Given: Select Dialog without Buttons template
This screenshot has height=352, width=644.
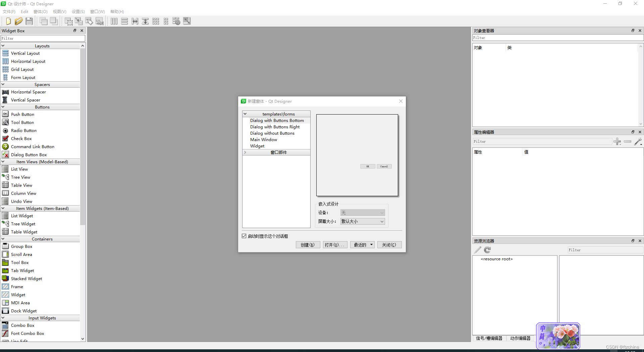Looking at the screenshot, I should pyautogui.click(x=272, y=133).
